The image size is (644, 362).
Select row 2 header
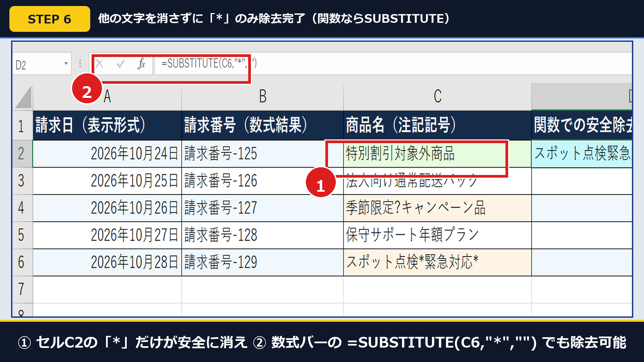(x=22, y=154)
